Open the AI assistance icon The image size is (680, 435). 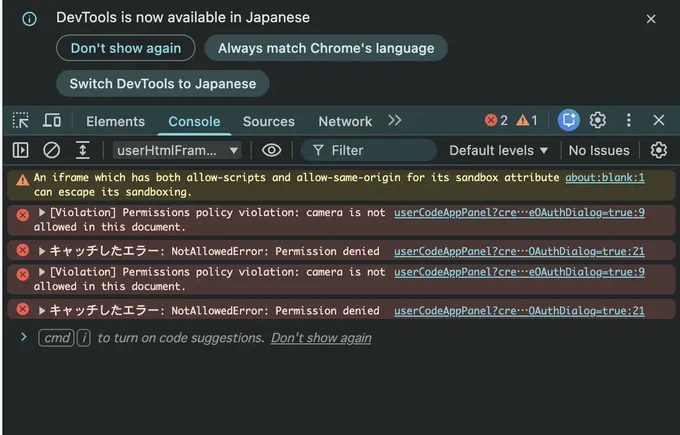(569, 120)
